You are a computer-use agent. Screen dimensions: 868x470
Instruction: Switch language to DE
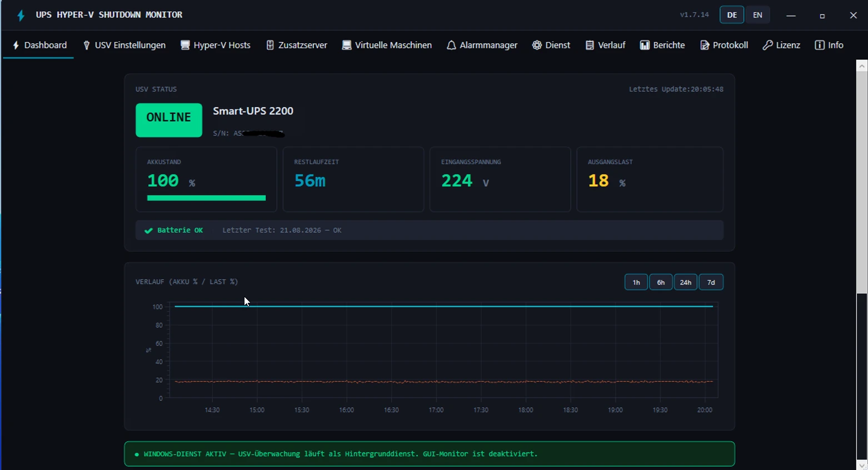pyautogui.click(x=732, y=15)
